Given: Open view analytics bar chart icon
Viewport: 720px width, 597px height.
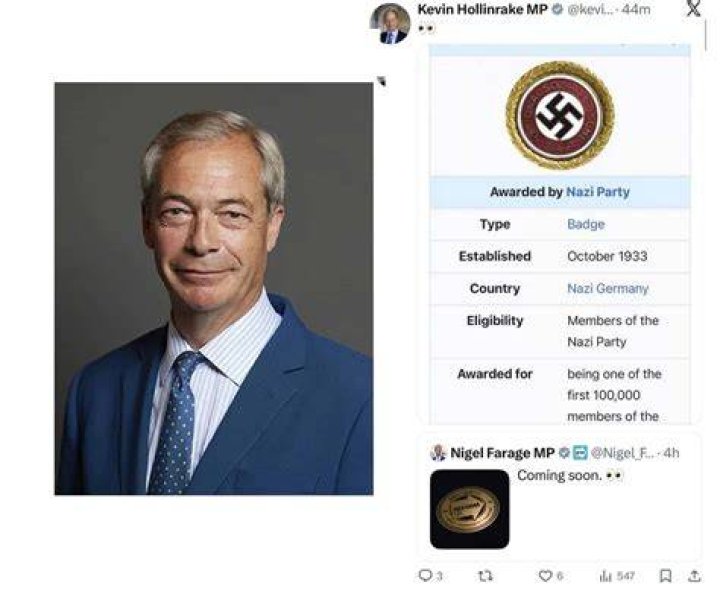Looking at the screenshot, I should (x=606, y=575).
